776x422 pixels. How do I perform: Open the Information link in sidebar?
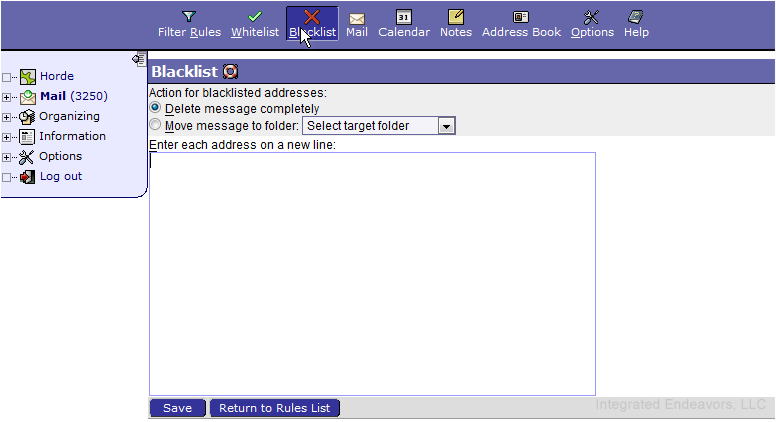click(x=72, y=136)
